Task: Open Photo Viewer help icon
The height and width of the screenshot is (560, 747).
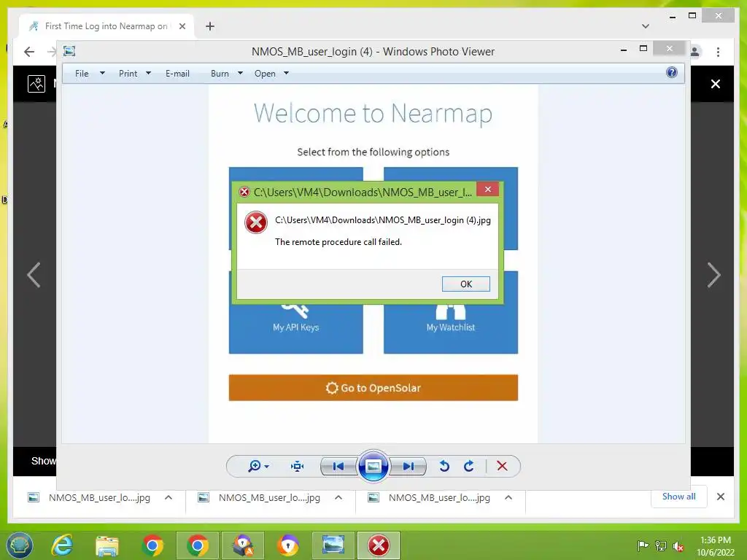Action: (672, 72)
